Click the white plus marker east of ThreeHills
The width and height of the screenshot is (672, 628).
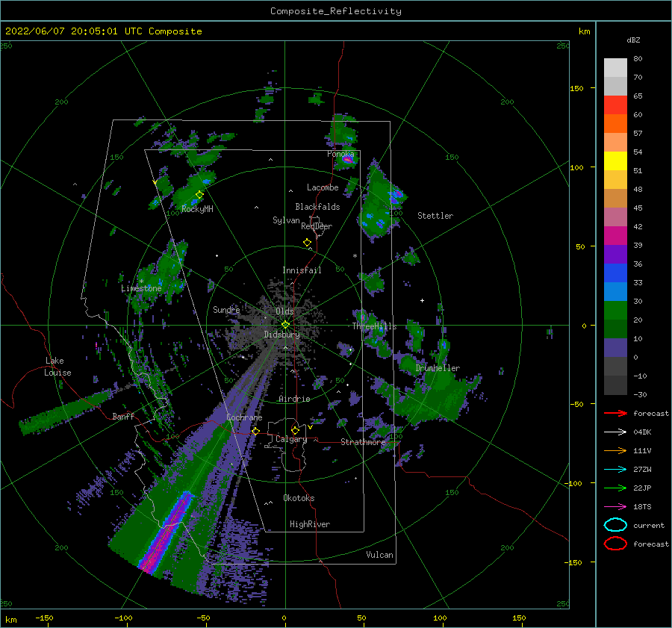tap(422, 300)
